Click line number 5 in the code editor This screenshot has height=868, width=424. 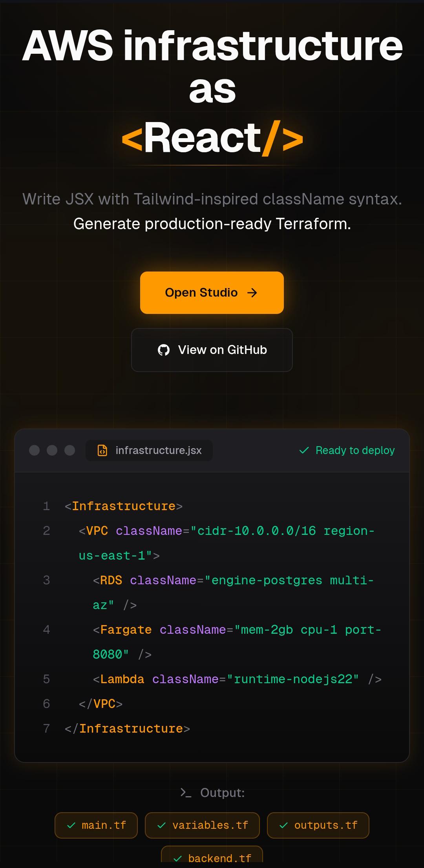coord(47,679)
